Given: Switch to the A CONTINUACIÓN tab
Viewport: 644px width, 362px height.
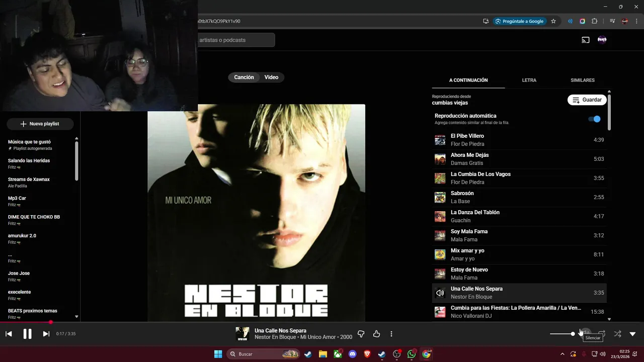Looking at the screenshot, I should [468, 80].
